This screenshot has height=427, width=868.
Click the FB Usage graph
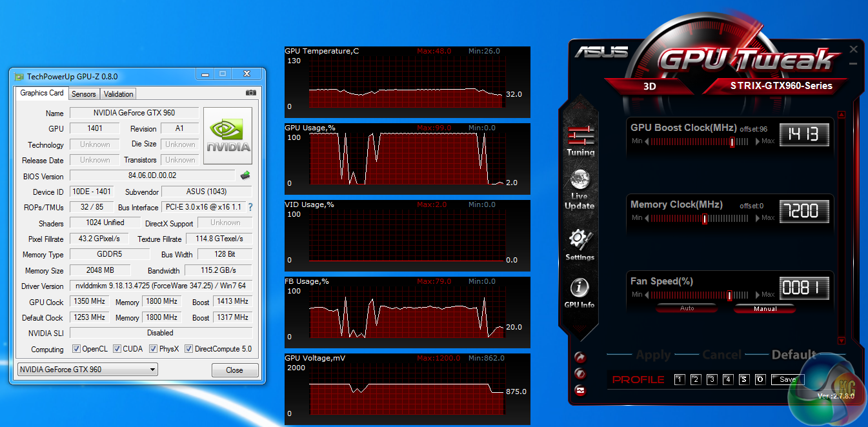(407, 312)
